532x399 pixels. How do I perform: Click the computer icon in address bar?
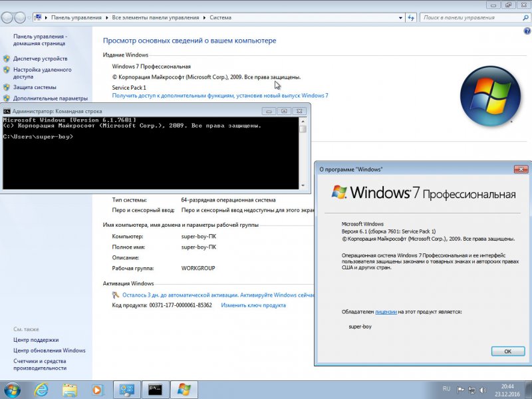(x=38, y=17)
